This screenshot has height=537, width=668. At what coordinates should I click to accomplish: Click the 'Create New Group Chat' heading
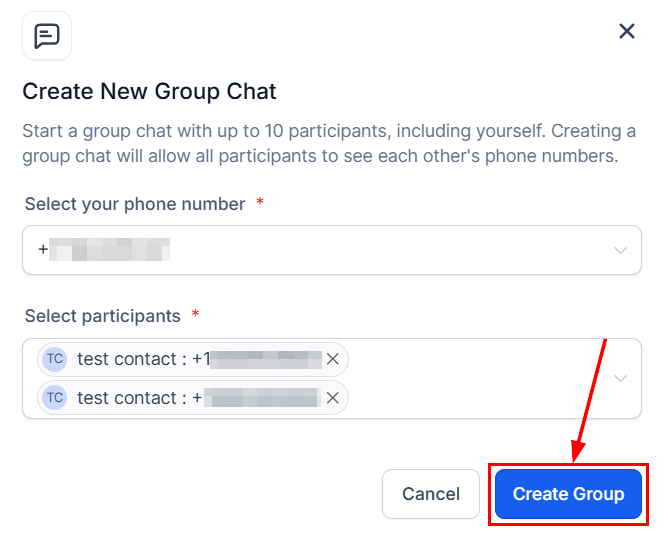(x=149, y=92)
